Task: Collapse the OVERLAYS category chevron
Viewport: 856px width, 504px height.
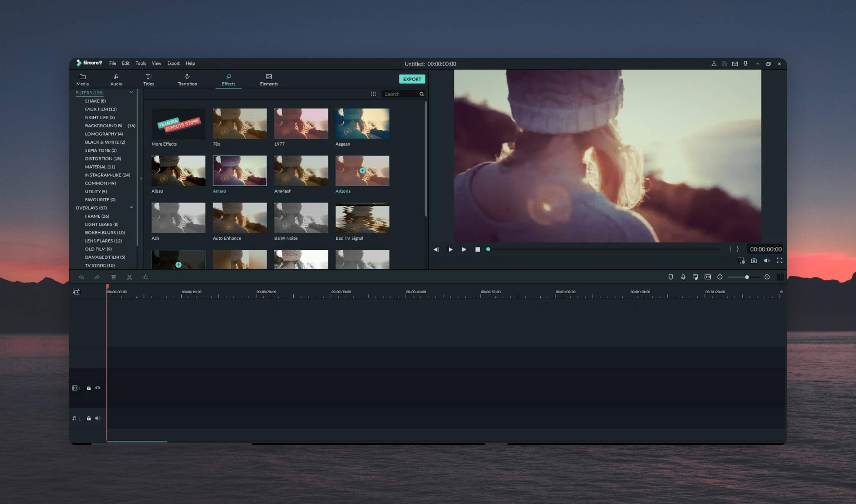Action: [131, 207]
